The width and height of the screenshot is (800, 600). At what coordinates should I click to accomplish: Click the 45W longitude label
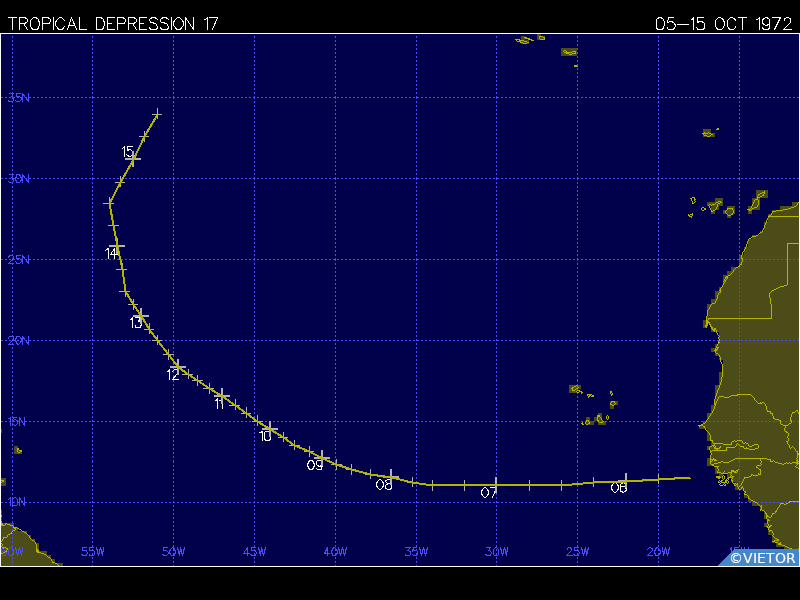[x=254, y=551]
